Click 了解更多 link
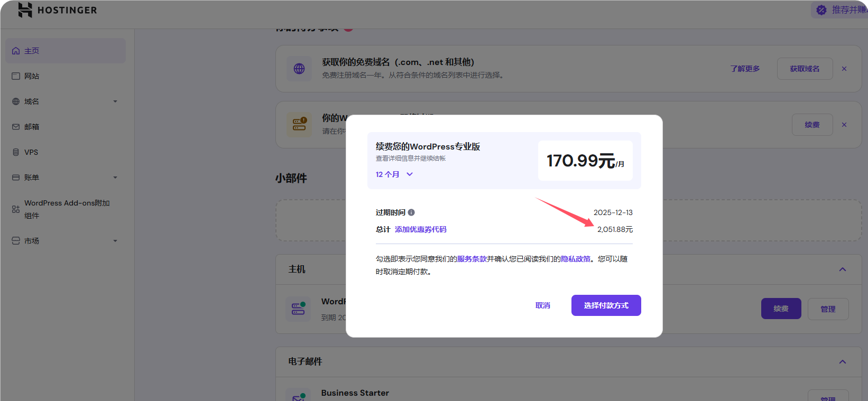Image resolution: width=868 pixels, height=401 pixels. 745,69
